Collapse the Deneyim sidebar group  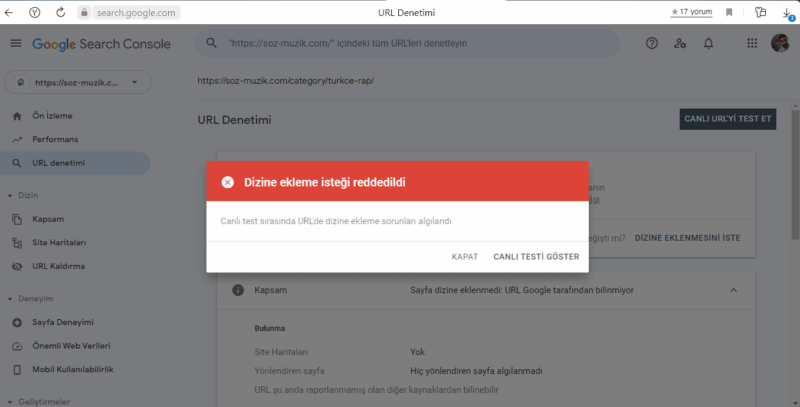(x=10, y=298)
